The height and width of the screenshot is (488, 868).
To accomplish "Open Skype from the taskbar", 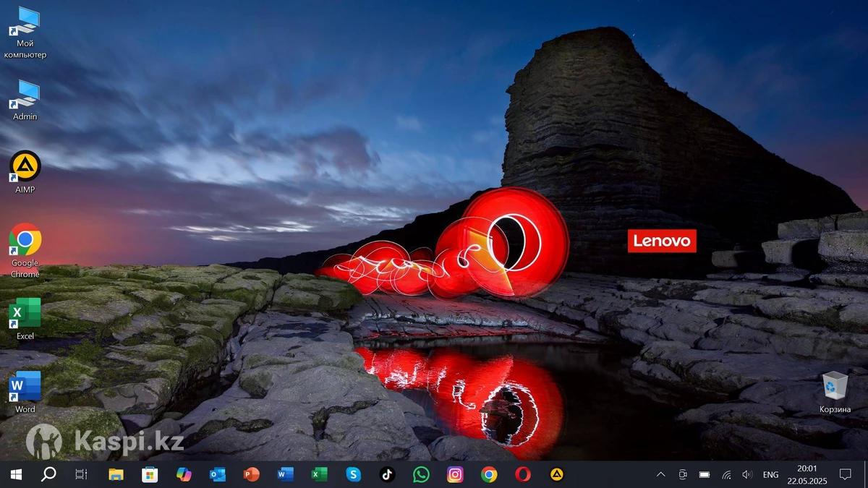I will click(x=353, y=474).
